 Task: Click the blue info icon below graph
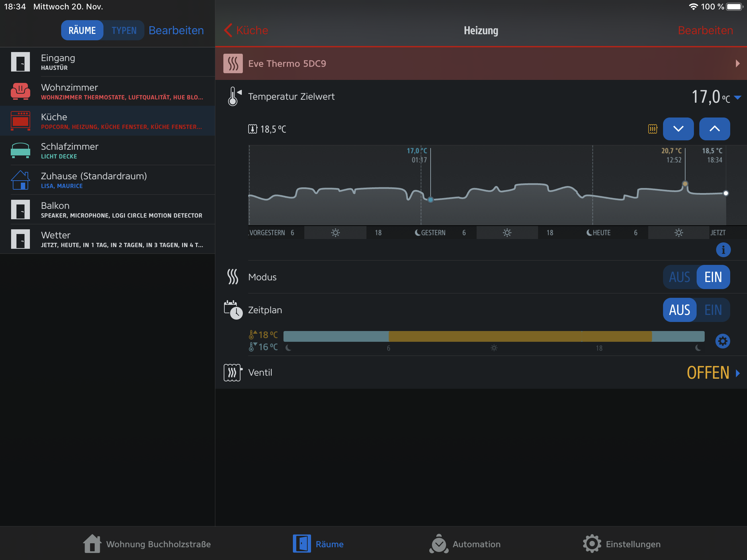pos(723,250)
